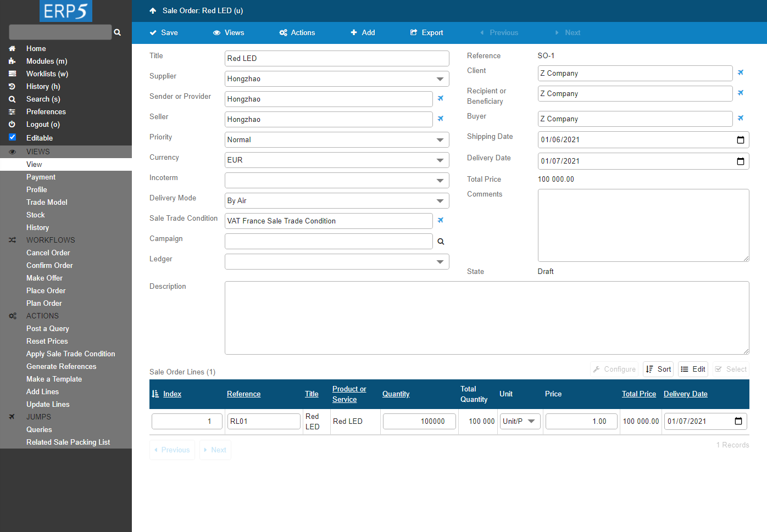Open the Ledger dropdown

pyautogui.click(x=337, y=261)
